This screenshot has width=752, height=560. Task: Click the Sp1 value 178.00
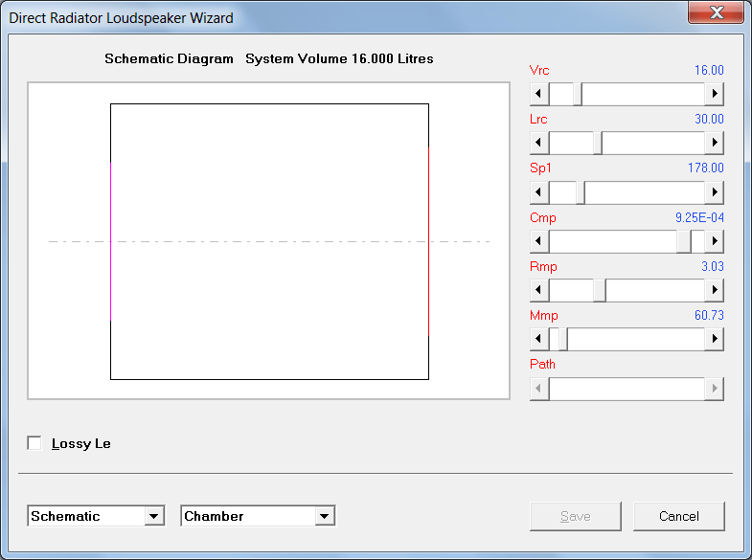coord(705,168)
